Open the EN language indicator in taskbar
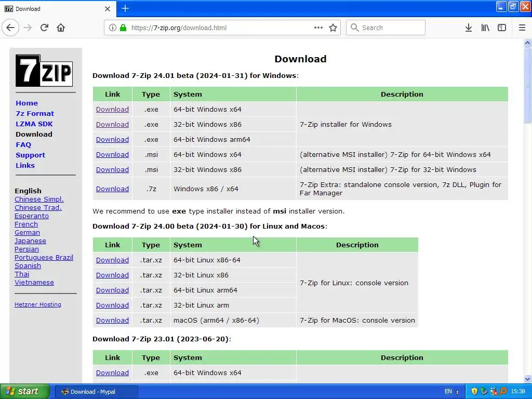This screenshot has height=399, width=532. tap(448, 391)
